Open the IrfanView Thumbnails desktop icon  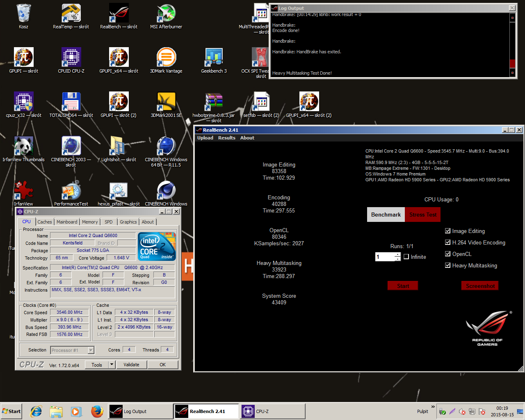(23, 146)
